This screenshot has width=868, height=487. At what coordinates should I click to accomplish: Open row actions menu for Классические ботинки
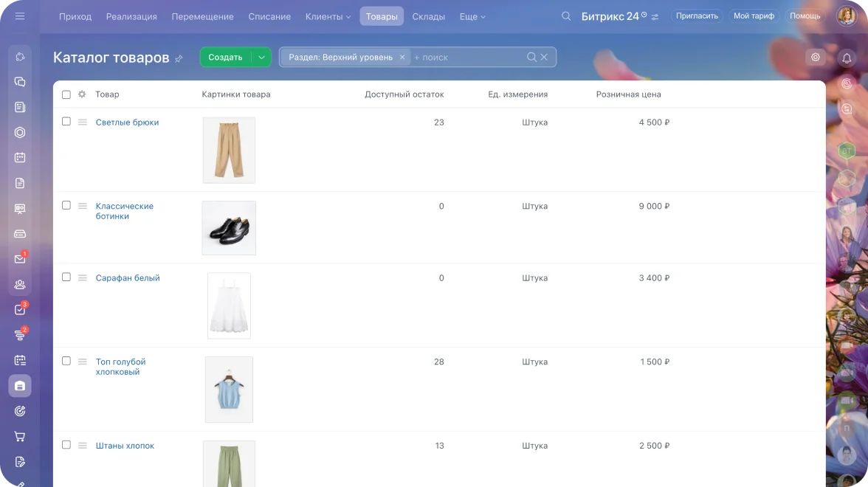[x=83, y=206]
